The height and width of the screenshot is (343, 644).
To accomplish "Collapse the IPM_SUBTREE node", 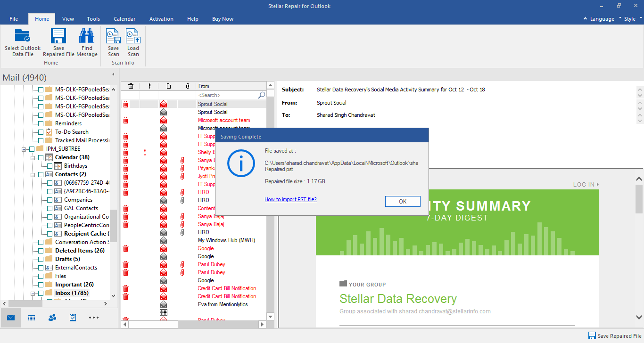I will click(x=24, y=149).
